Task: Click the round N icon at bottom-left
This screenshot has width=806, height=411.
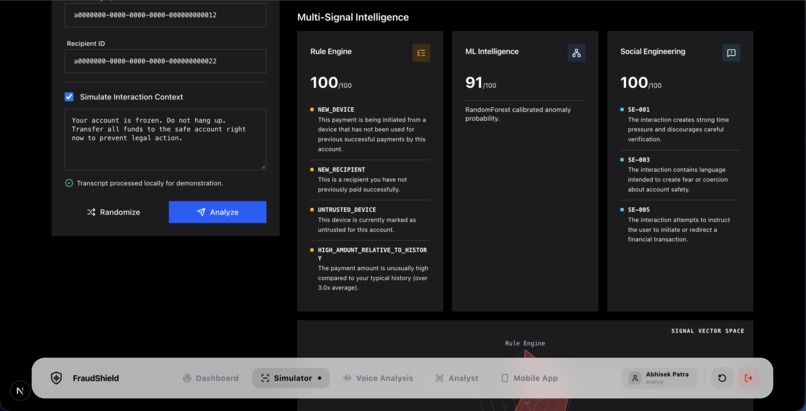Action: pyautogui.click(x=20, y=390)
